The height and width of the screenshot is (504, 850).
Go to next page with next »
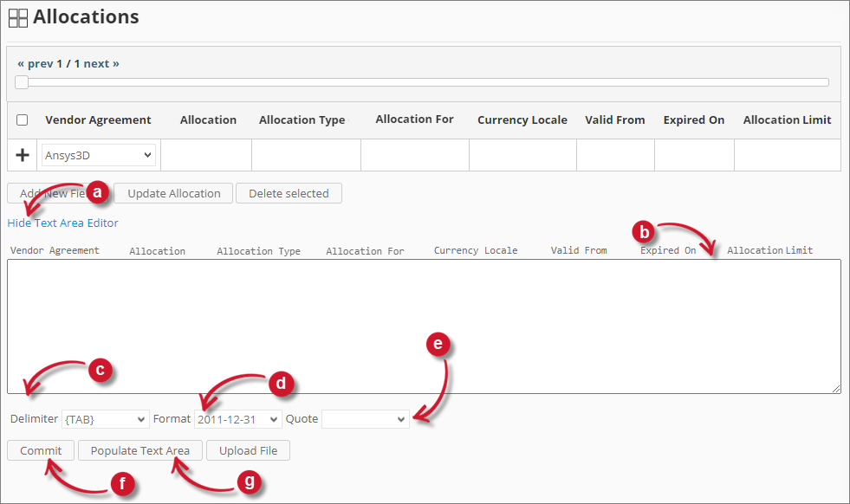tap(101, 64)
